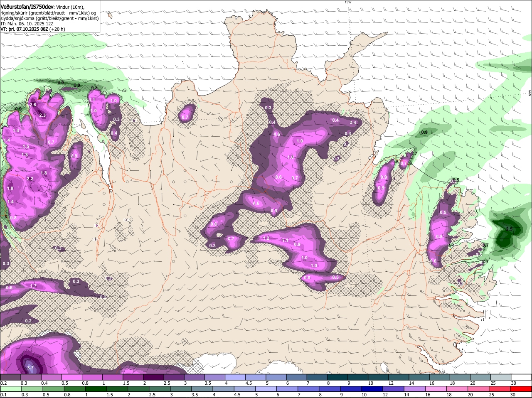Pick snow legend swatch between 2 and 2.5

(153, 377)
